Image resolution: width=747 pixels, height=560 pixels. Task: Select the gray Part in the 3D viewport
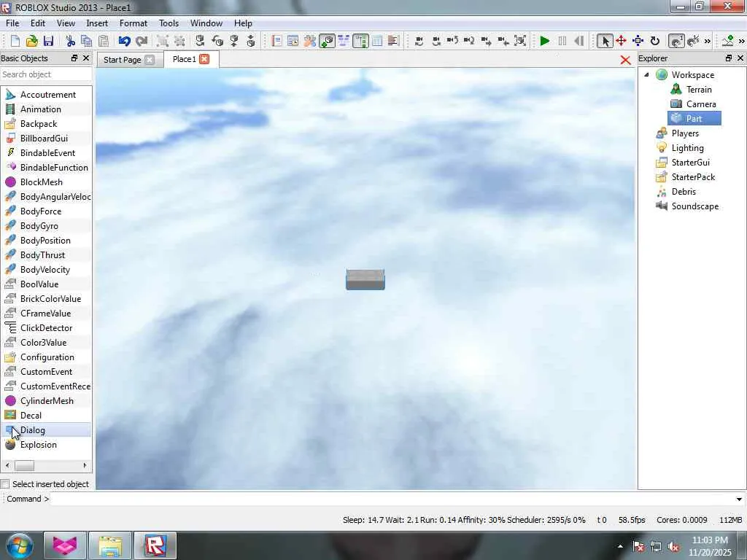point(365,279)
